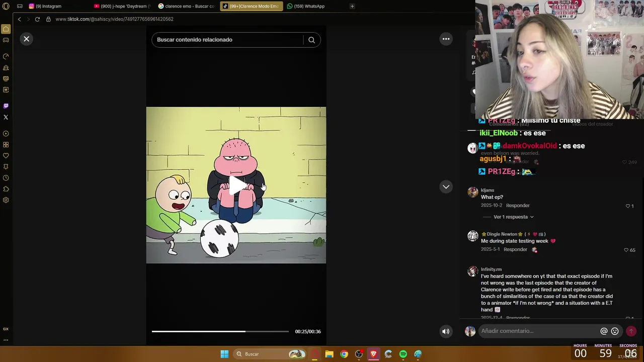Screen dimensions: 644x362
Task: Open GX Corner gamepad icon in sidebar
Action: pyautogui.click(x=6, y=40)
